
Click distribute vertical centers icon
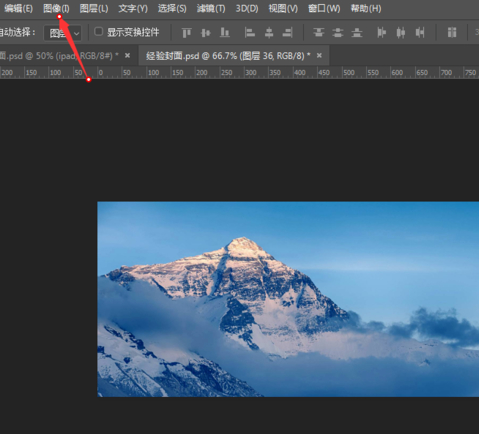pyautogui.click(x=338, y=33)
